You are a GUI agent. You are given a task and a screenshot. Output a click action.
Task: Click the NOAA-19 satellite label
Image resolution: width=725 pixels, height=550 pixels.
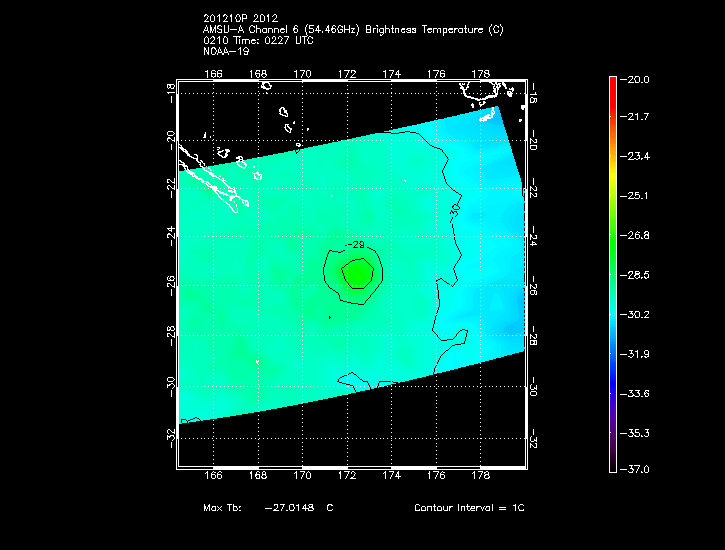coord(226,51)
